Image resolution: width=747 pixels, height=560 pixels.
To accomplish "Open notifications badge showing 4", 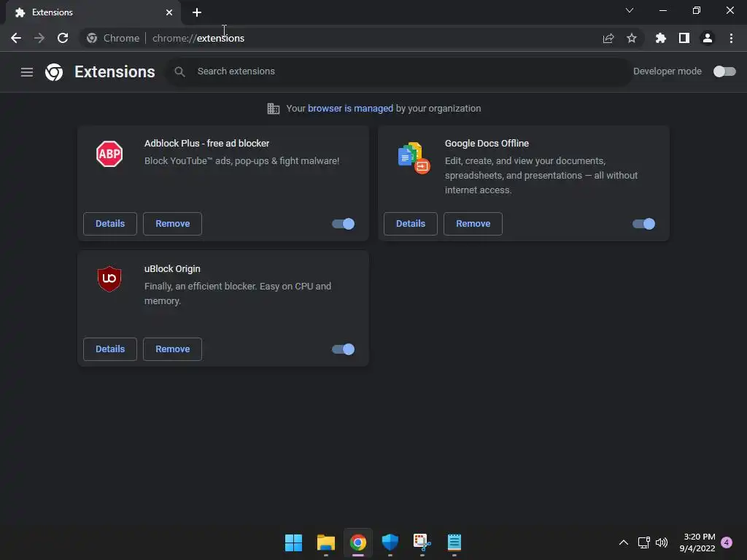I will 727,542.
